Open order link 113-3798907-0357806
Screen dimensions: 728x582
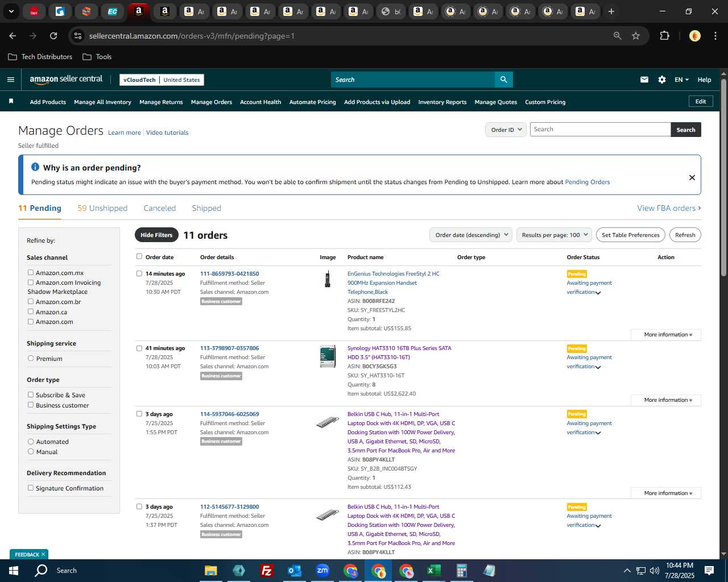tap(230, 348)
